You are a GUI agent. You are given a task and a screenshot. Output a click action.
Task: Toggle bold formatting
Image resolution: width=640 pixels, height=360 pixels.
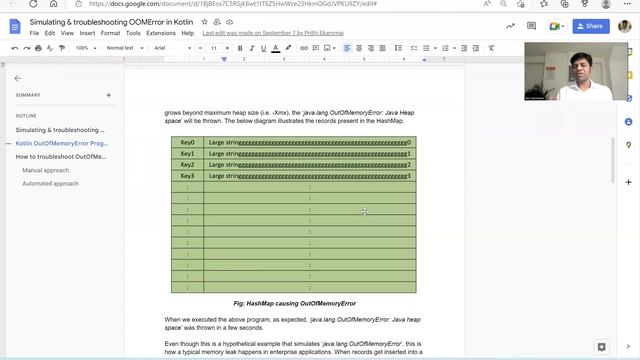(240, 48)
